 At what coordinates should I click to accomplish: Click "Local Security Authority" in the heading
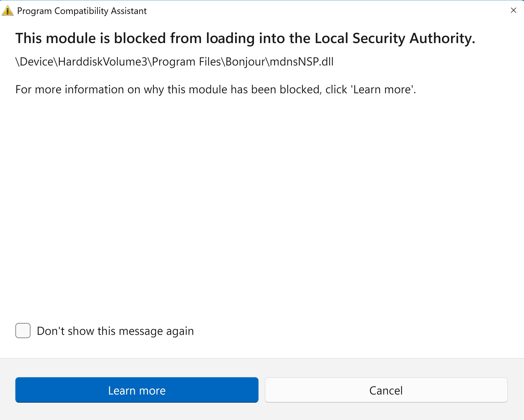tap(395, 38)
